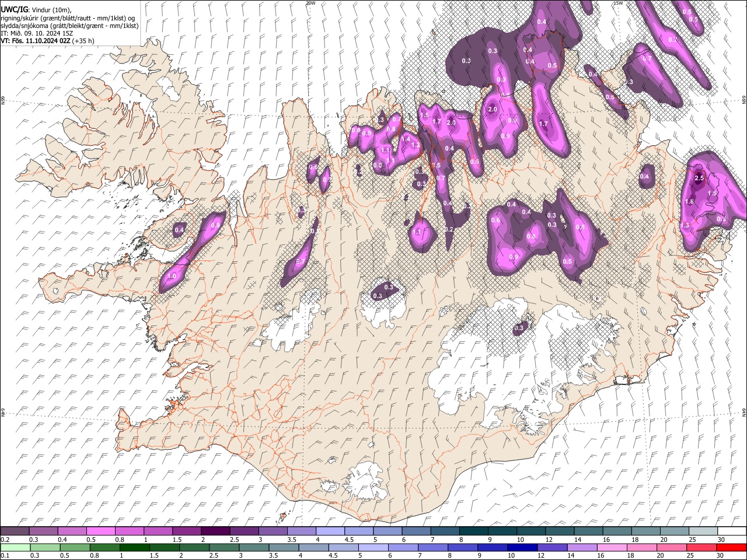Viewport: 747px width, 560px height.
Task: Click the '1.8' snowfall value on the map
Action: coord(689,202)
